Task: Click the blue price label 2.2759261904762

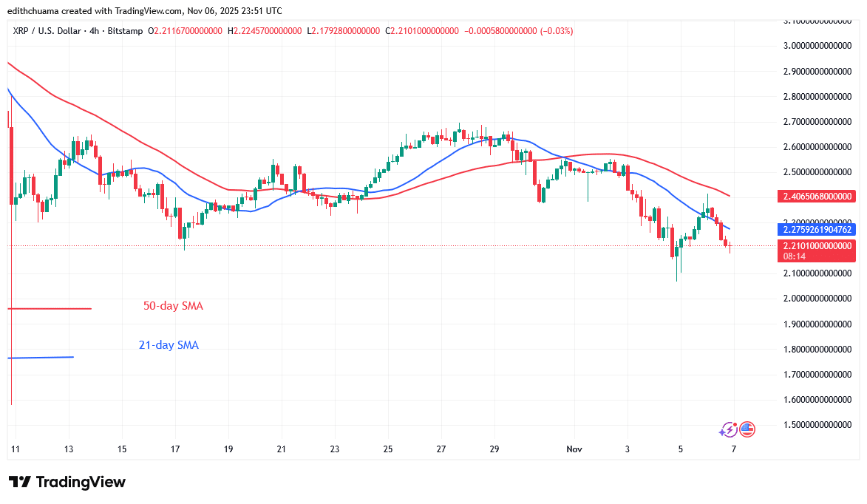Action: pos(816,231)
